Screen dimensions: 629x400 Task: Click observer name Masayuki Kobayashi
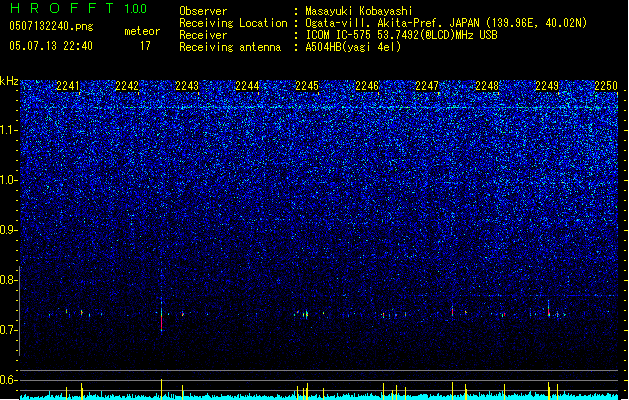(x=359, y=11)
